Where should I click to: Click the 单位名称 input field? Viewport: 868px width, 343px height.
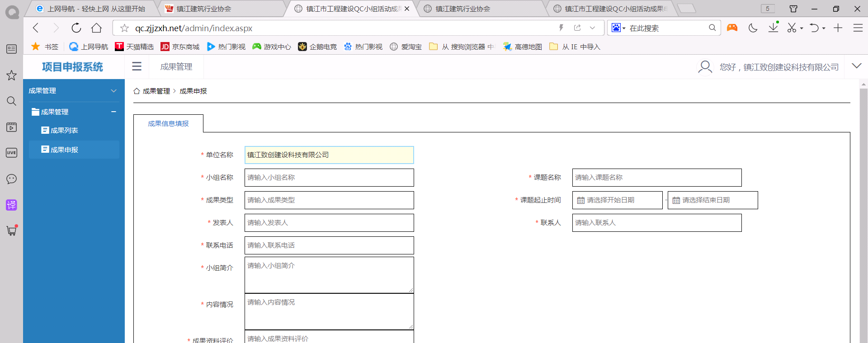tap(329, 155)
